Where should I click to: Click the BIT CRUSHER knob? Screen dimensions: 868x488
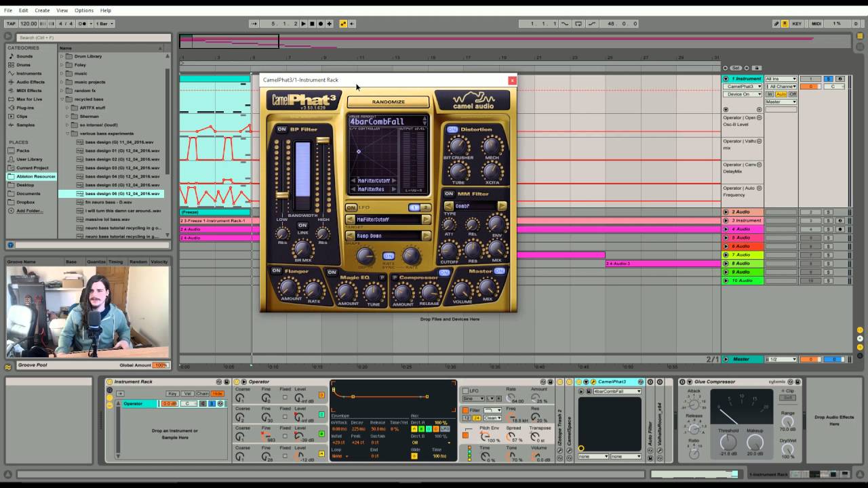tap(458, 146)
